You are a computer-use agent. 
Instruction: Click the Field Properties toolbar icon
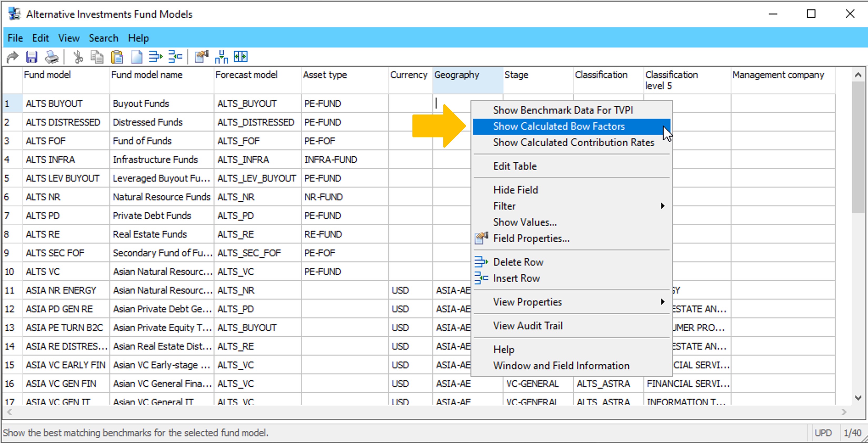(201, 57)
